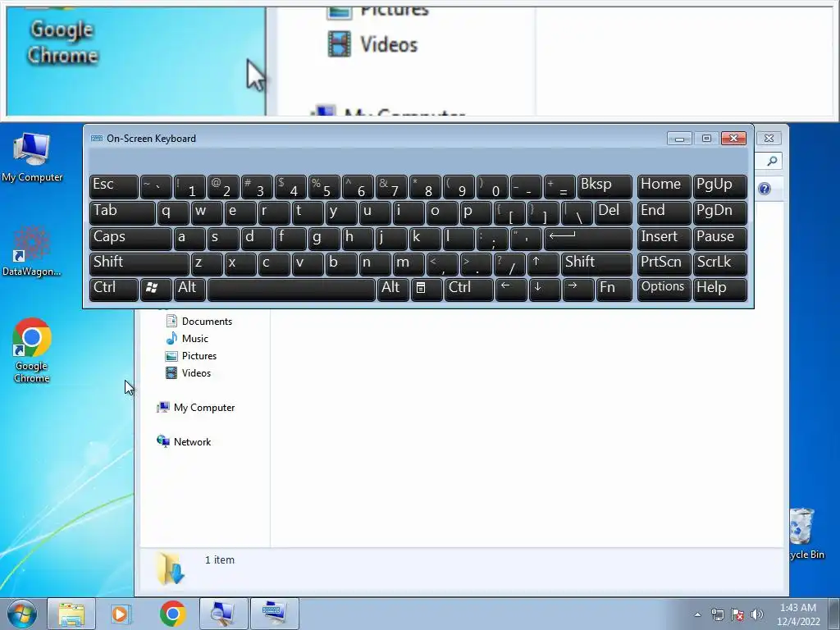Click the Pause key
The width and height of the screenshot is (840, 630).
click(x=719, y=239)
